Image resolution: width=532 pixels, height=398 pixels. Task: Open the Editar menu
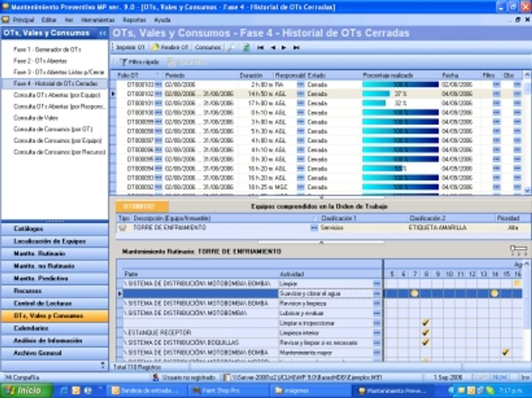[x=49, y=20]
